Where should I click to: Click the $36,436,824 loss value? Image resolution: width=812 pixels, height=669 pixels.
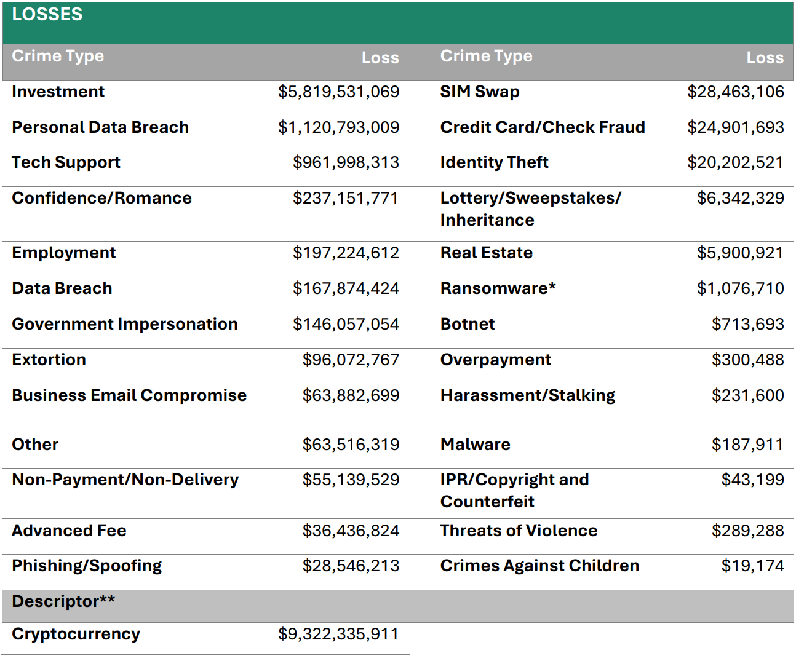[351, 531]
